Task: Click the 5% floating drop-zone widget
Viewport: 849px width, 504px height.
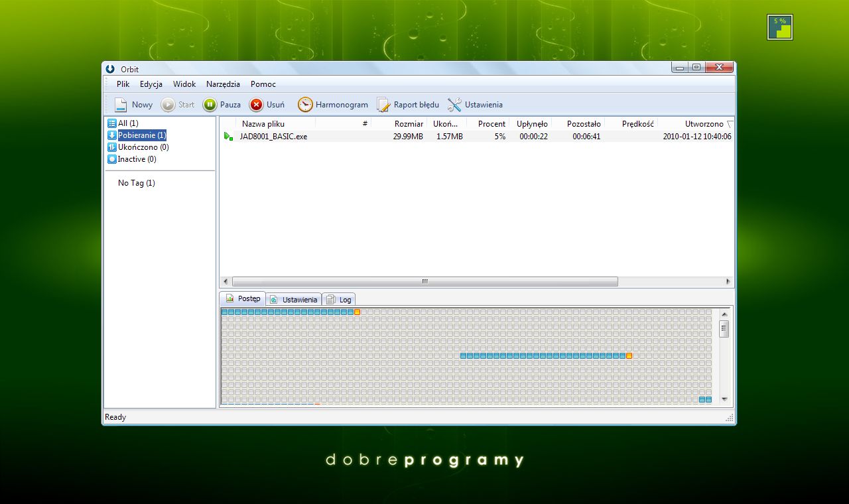Action: coord(780,27)
